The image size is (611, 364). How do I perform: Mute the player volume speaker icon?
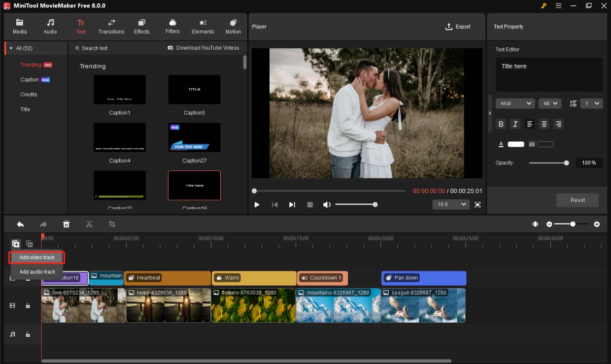pyautogui.click(x=327, y=204)
